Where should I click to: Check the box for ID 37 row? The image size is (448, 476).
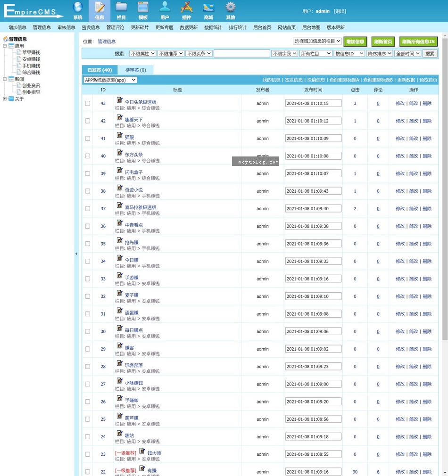tap(87, 209)
